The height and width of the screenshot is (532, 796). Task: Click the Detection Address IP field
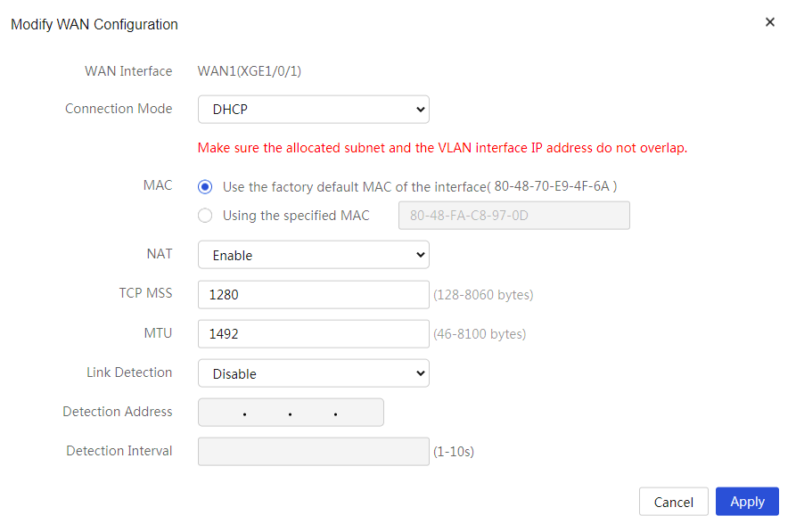[x=291, y=413]
